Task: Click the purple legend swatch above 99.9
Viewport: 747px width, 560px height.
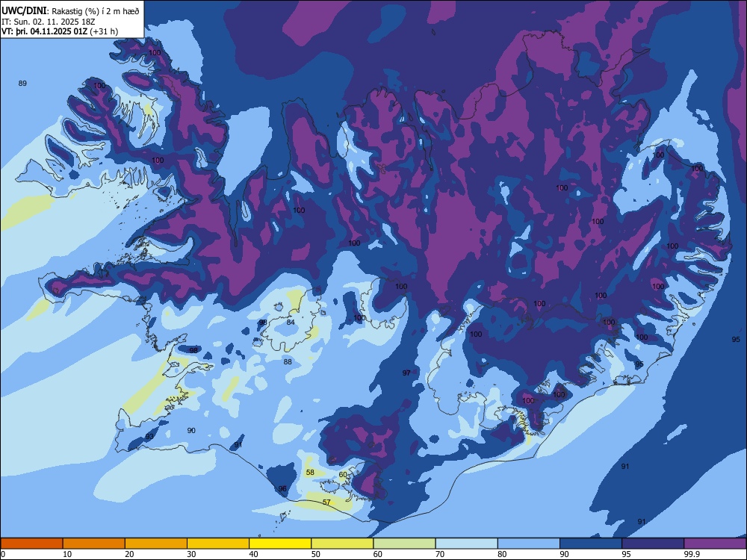Action: (715, 544)
